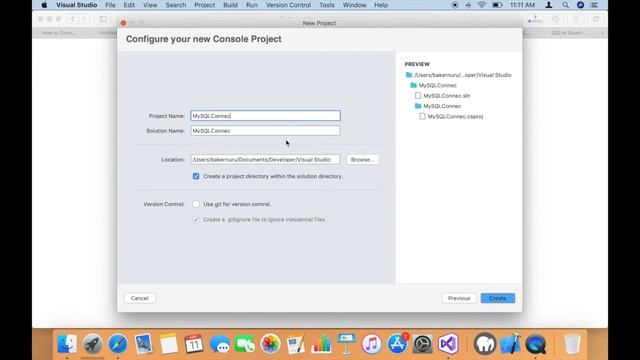Open the Search menu
The width and height of the screenshot is (640, 360).
click(x=176, y=5)
